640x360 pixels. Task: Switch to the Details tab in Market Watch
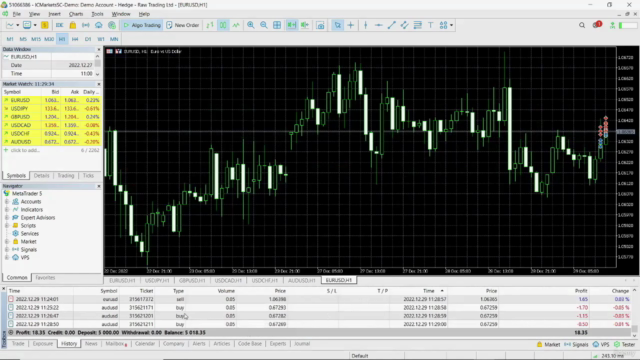click(42, 176)
